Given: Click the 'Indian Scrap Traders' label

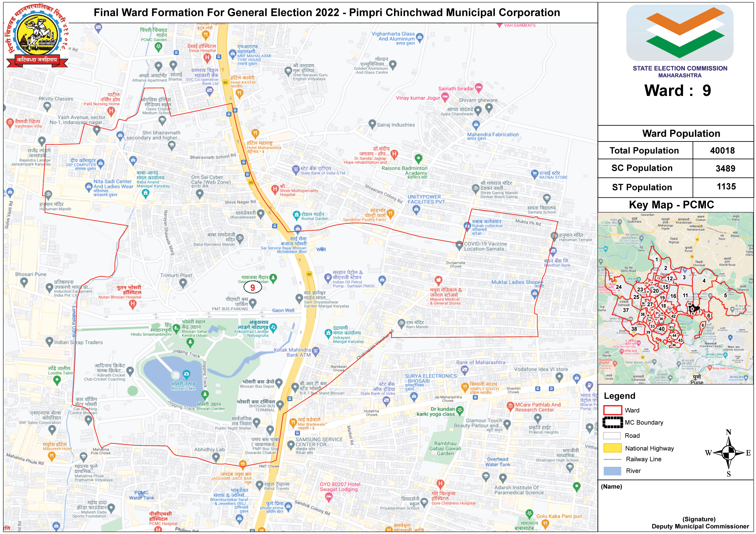Looking at the screenshot, I should coord(78,343).
